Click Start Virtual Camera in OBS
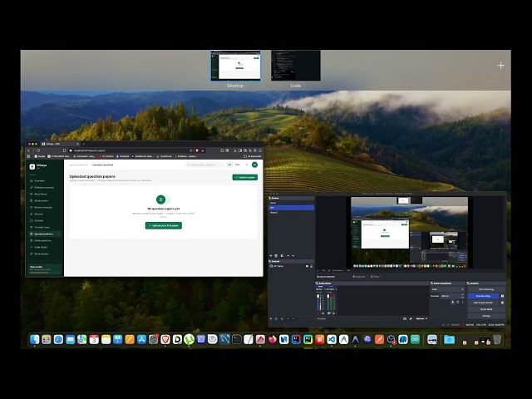This screenshot has width=532, height=399. coord(483,303)
